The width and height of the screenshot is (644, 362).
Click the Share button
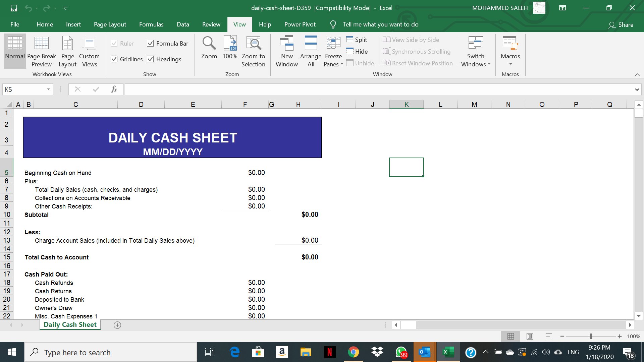pos(621,25)
